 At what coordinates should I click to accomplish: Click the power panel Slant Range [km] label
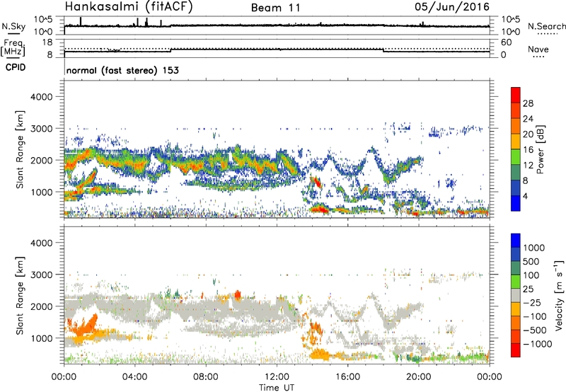(x=20, y=149)
